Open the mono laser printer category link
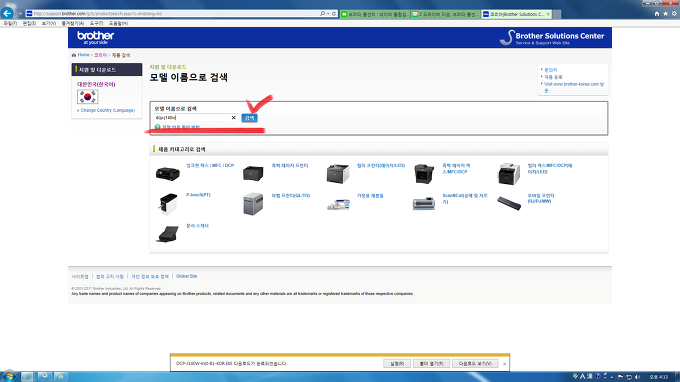 click(x=290, y=166)
